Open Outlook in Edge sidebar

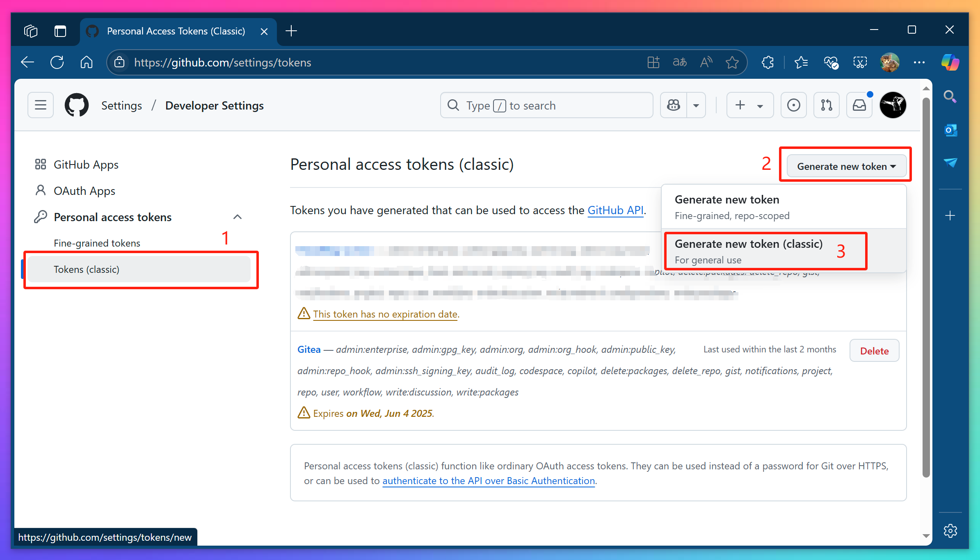(x=950, y=130)
